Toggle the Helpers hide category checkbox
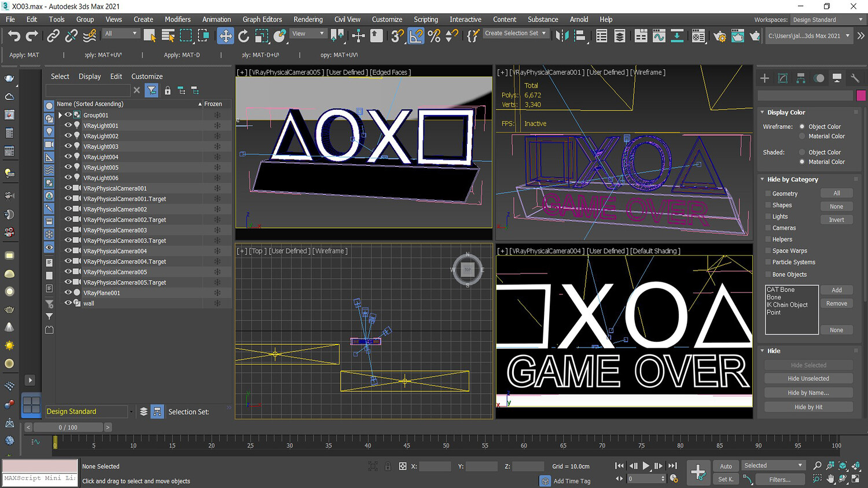The image size is (868, 488). coord(768,239)
